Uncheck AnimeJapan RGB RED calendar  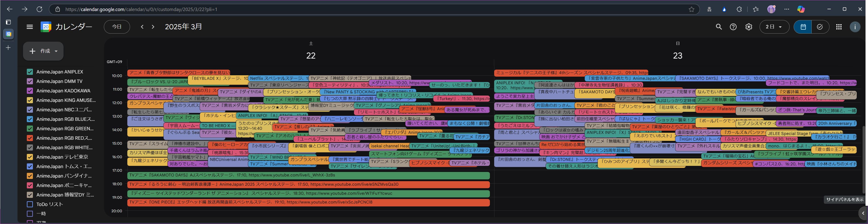coord(30,138)
